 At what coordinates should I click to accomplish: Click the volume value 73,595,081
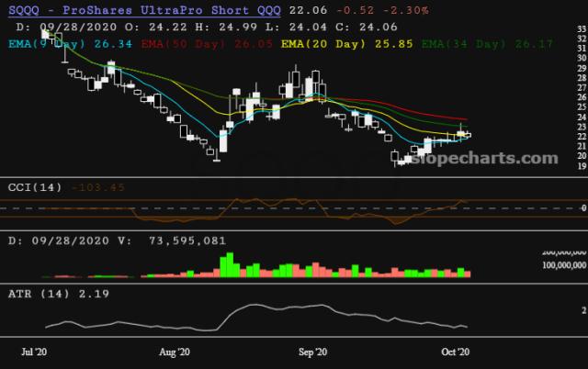[x=187, y=240]
